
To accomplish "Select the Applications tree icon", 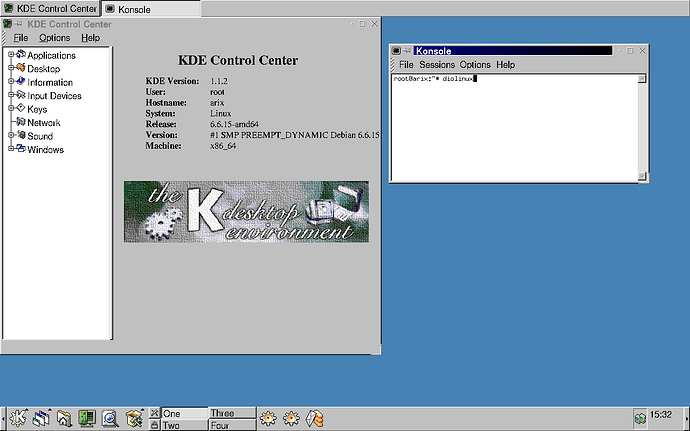I will coord(21,54).
